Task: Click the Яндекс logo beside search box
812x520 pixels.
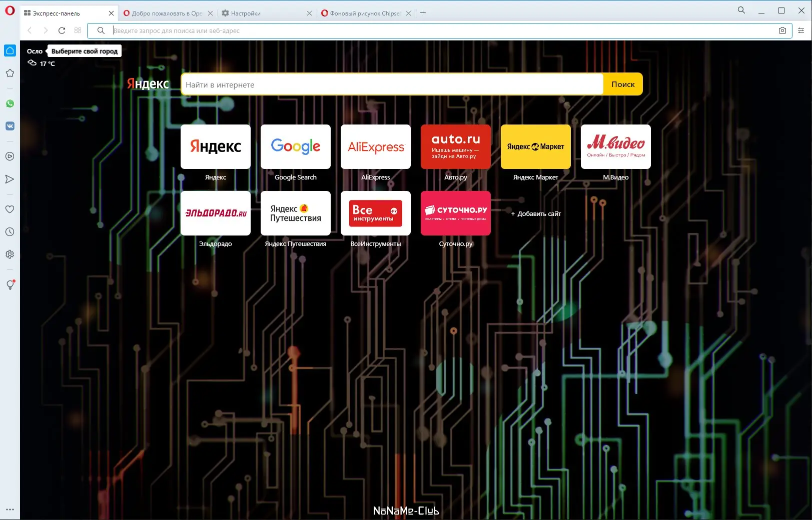Action: point(148,84)
